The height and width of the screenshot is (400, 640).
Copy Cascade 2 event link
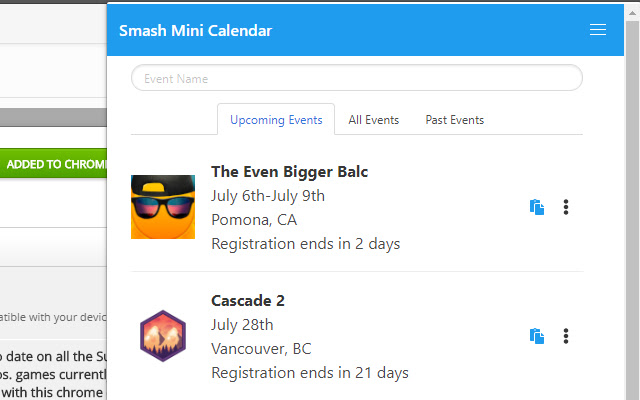(537, 336)
